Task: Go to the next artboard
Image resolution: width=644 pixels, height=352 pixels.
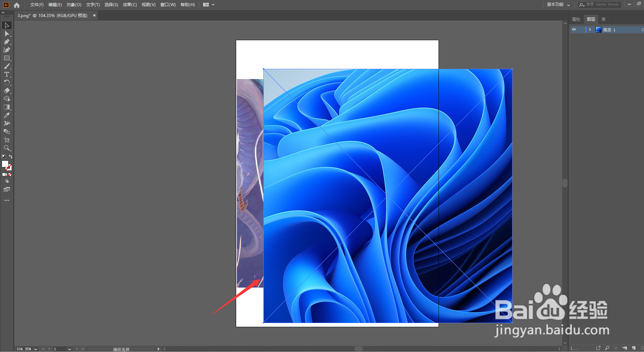Action: click(x=77, y=349)
